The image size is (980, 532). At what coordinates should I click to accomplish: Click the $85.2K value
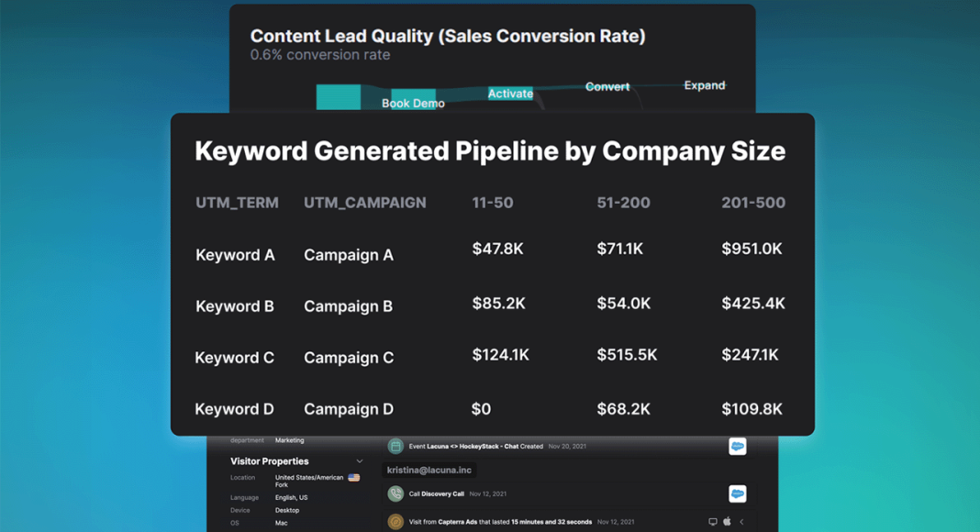[x=499, y=304]
